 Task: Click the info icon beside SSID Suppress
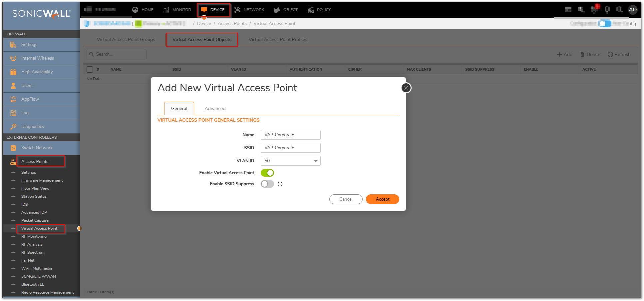[280, 184]
